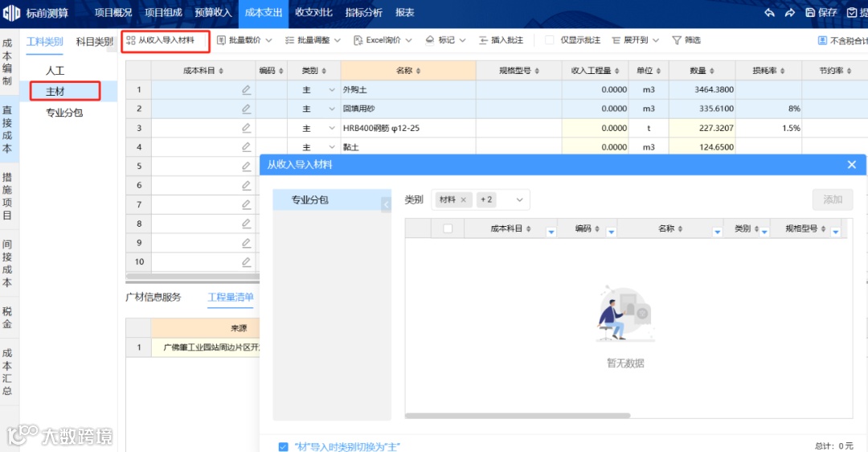This screenshot has width=868, height=452.
Task: Switch to 收支对比 tab
Action: coord(313,12)
